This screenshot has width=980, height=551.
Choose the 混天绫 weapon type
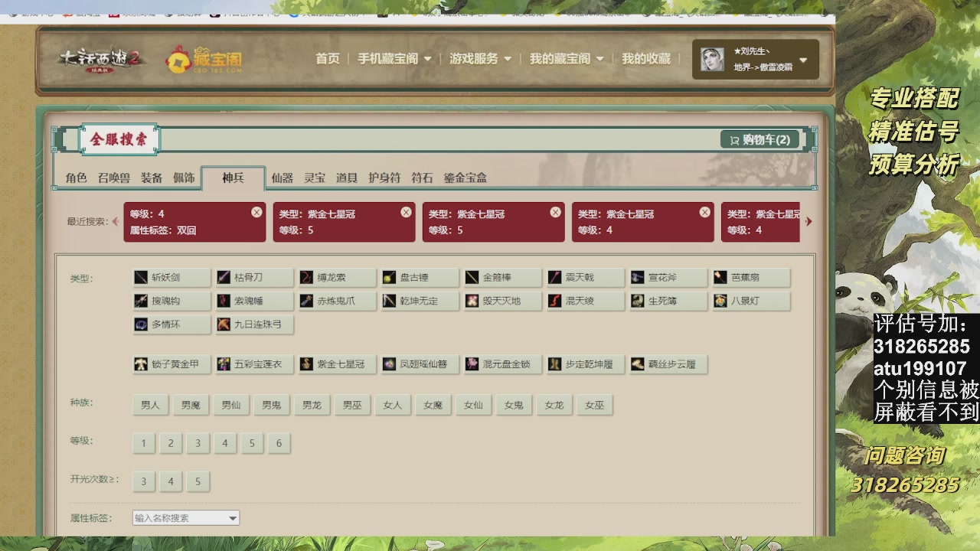click(585, 301)
